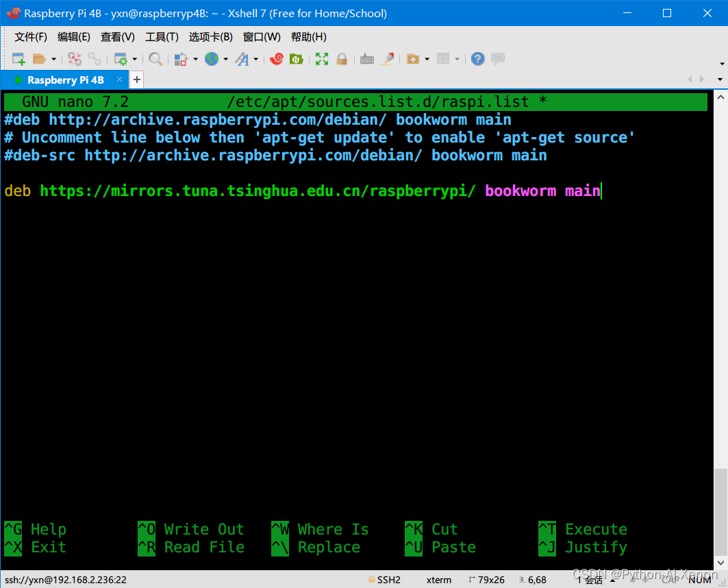728x588 pixels.
Task: Expand the Properties dropdown arrow
Action: 135,59
